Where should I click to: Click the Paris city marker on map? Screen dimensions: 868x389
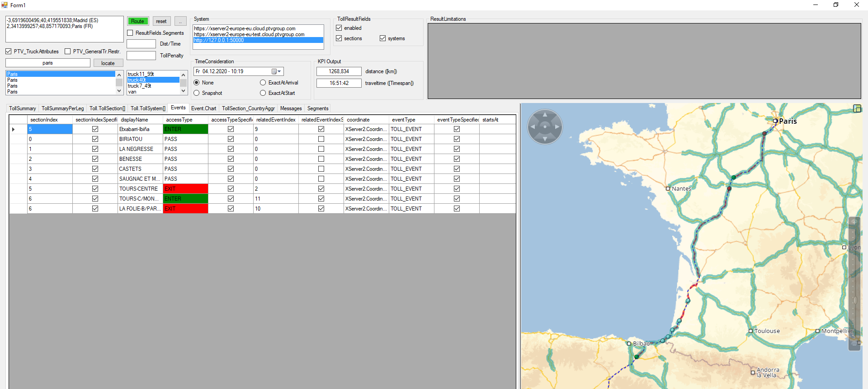775,121
